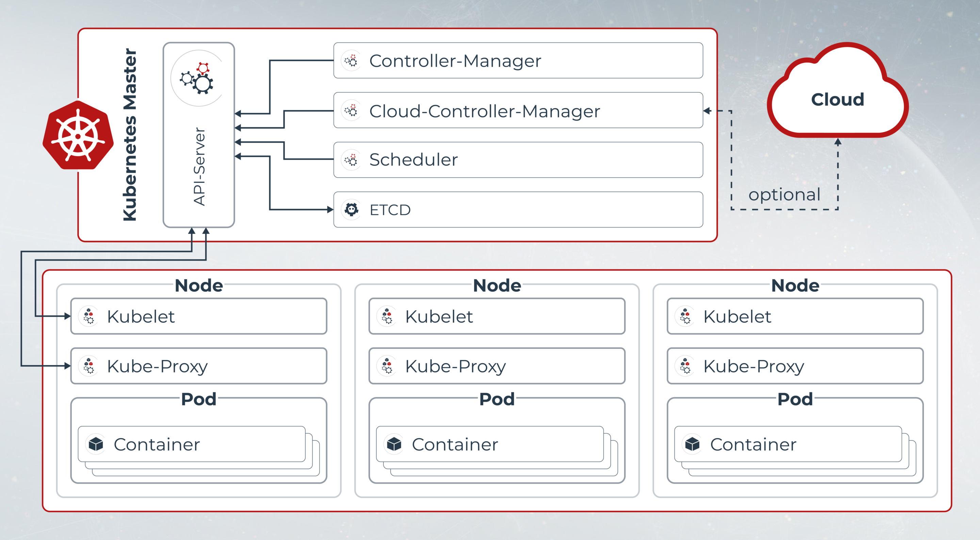Click the Pod heading in third Node
This screenshot has width=980, height=540.
795,399
